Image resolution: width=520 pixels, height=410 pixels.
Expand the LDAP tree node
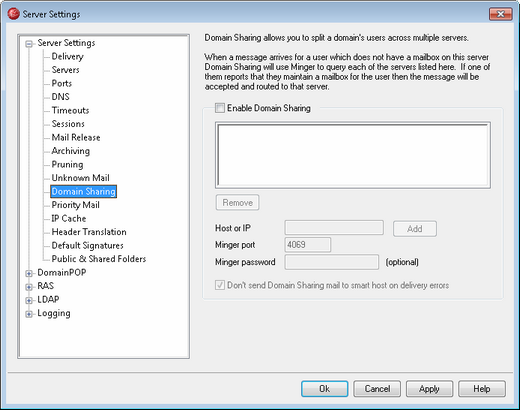29,300
